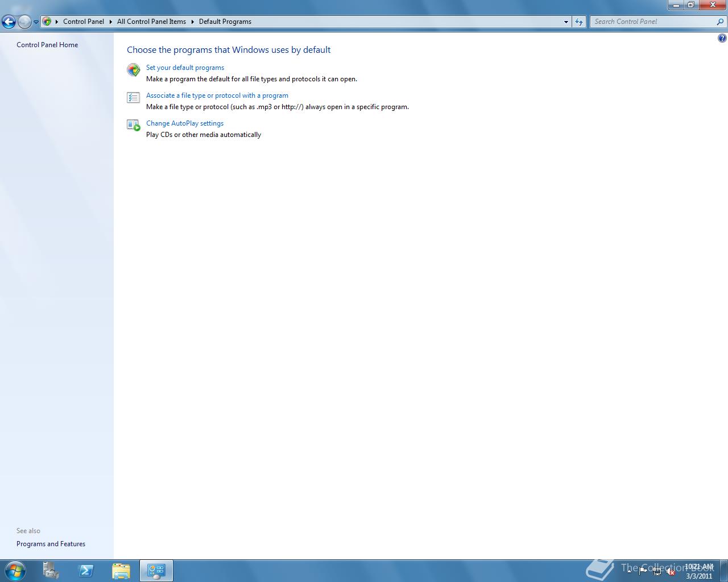Viewport: 728px width, 582px height.
Task: Click the AutoPlay settings icon
Action: (134, 126)
